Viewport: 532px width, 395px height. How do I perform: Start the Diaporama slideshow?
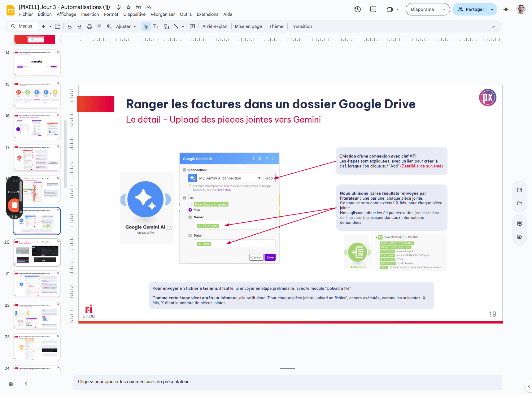[x=422, y=9]
